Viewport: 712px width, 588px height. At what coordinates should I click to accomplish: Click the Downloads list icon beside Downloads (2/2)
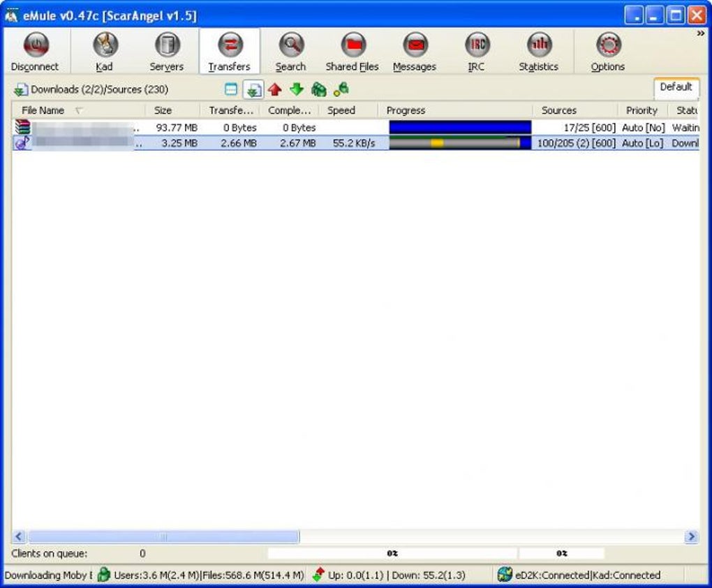(x=20, y=89)
